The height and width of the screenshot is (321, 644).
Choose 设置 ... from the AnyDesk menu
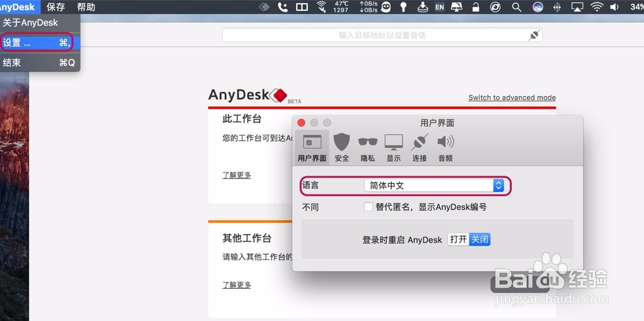tap(40, 42)
